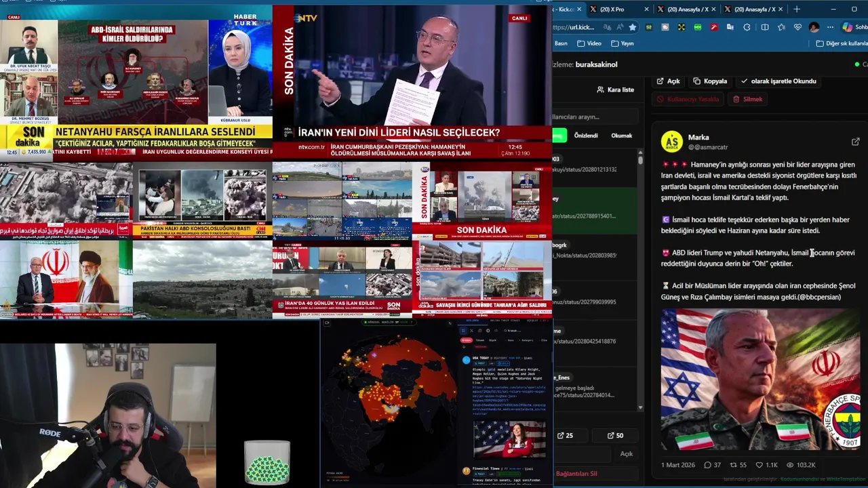The image size is (868, 488).
Task: Open the yellow cross-pattern extension icon
Action: [x=682, y=27]
